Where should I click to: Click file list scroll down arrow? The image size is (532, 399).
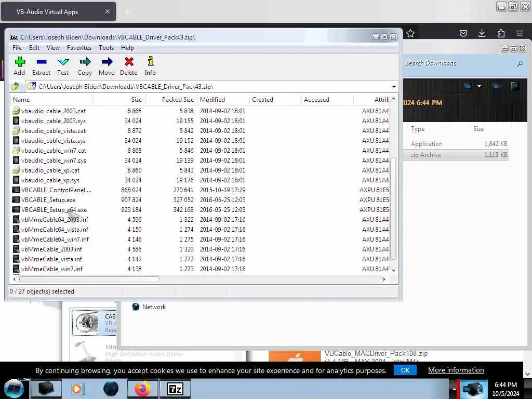point(394,270)
